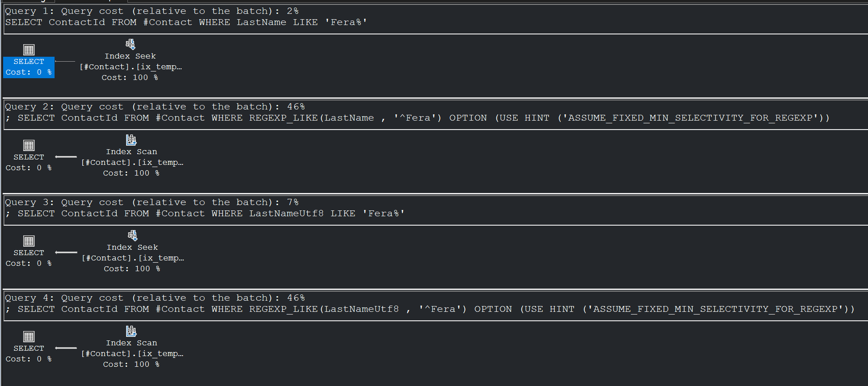Image resolution: width=868 pixels, height=386 pixels.
Task: Select the arrow connecting SELECT to Index Scan in Query 2
Action: pyautogui.click(x=66, y=157)
